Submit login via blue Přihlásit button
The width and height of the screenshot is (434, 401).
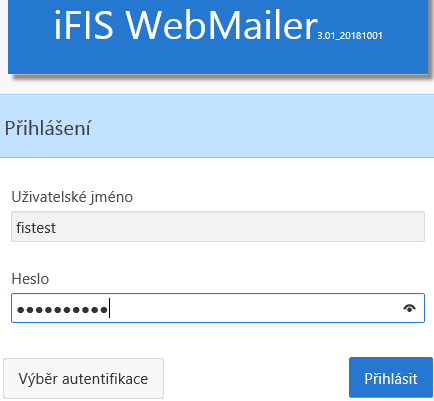391,378
